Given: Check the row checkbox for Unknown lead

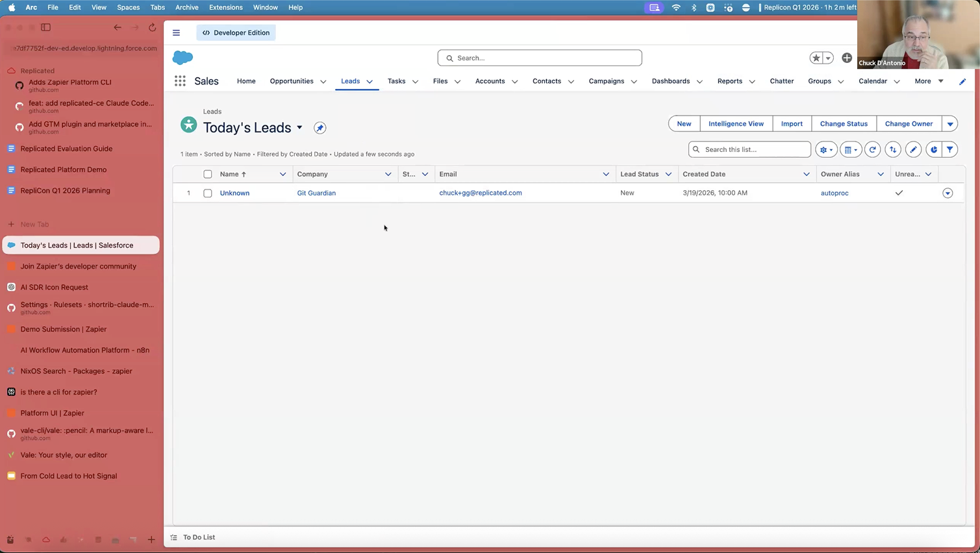Looking at the screenshot, I should pyautogui.click(x=208, y=193).
